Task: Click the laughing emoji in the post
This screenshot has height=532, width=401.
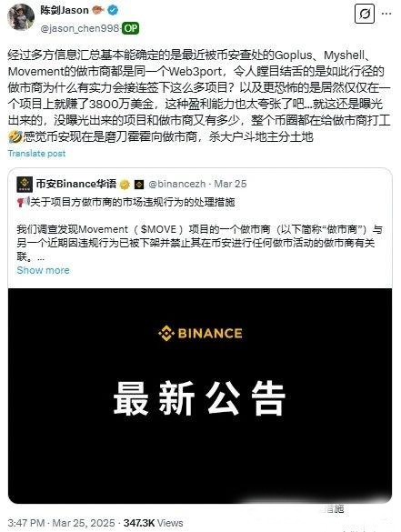Action: [15, 137]
